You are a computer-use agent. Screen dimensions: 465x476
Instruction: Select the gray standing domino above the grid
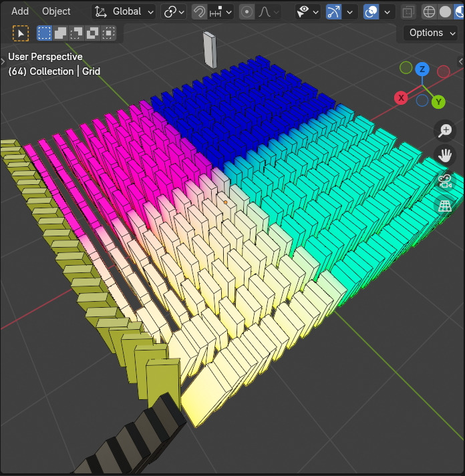pyautogui.click(x=210, y=50)
